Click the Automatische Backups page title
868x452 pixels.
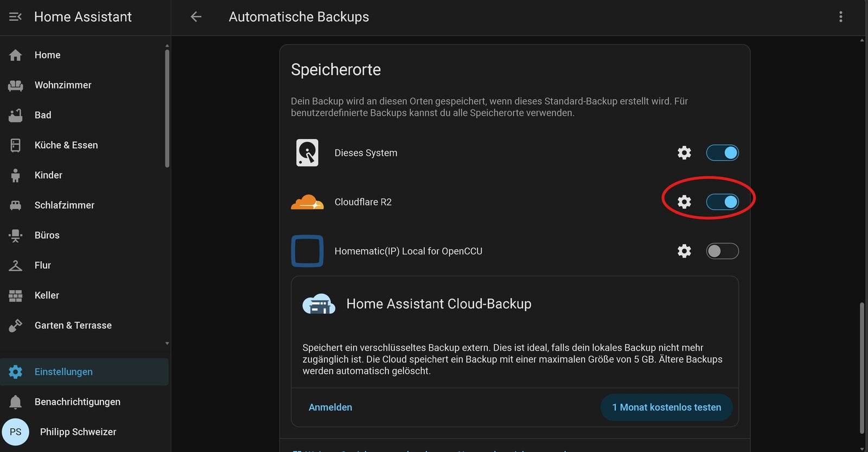pos(299,17)
